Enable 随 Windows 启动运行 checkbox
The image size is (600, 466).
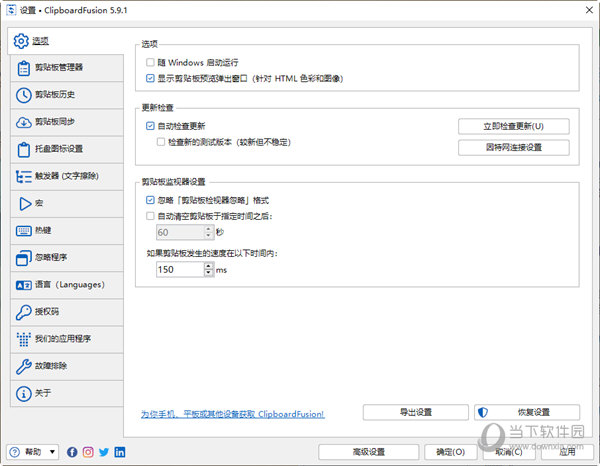[x=150, y=62]
